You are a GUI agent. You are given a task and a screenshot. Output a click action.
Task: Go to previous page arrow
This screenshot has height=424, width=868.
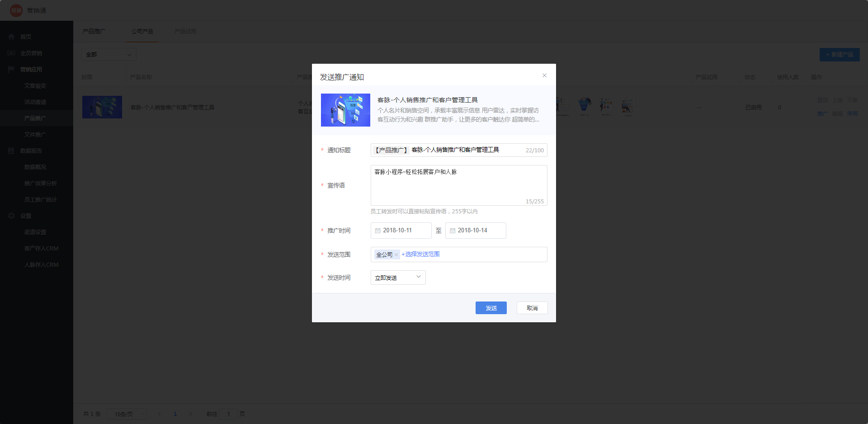click(x=159, y=414)
